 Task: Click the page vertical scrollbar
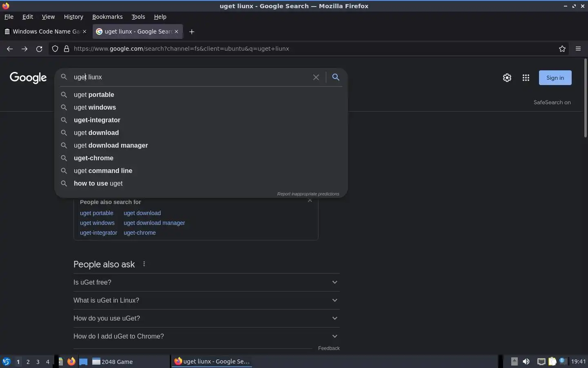click(x=585, y=98)
